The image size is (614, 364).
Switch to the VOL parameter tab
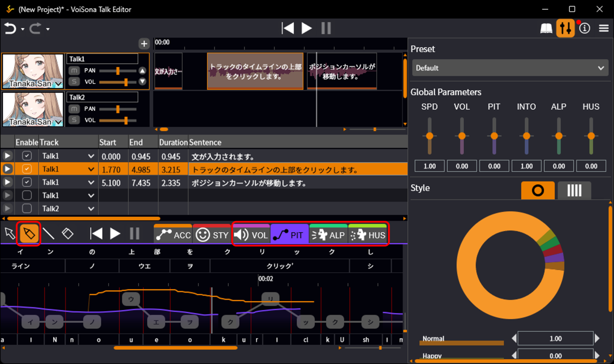click(x=251, y=235)
